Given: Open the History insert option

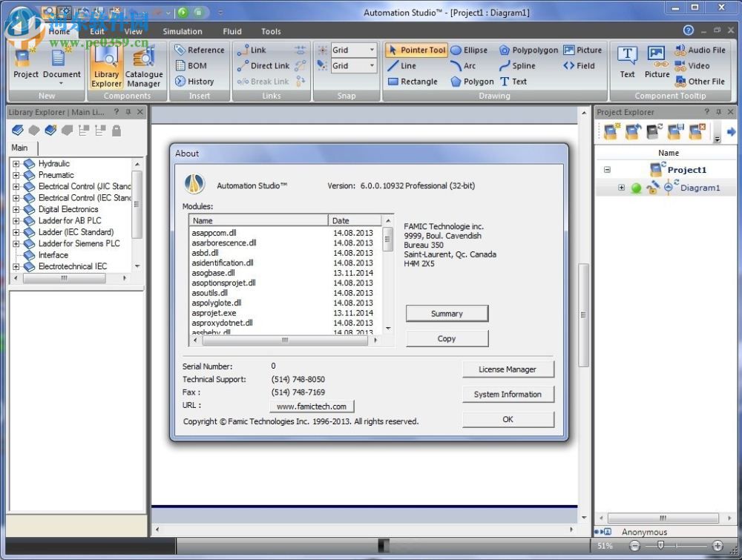Looking at the screenshot, I should click(194, 82).
